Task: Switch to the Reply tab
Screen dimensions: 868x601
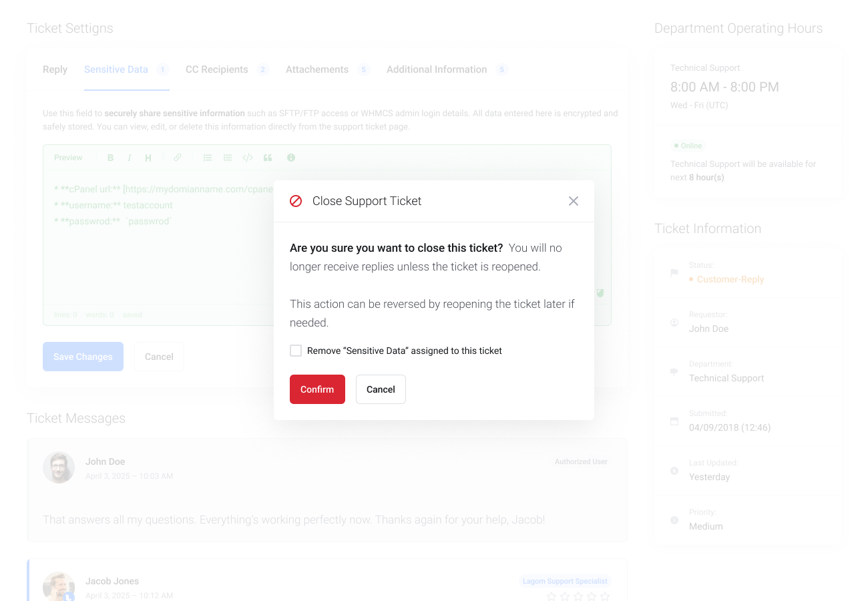Action: point(55,69)
